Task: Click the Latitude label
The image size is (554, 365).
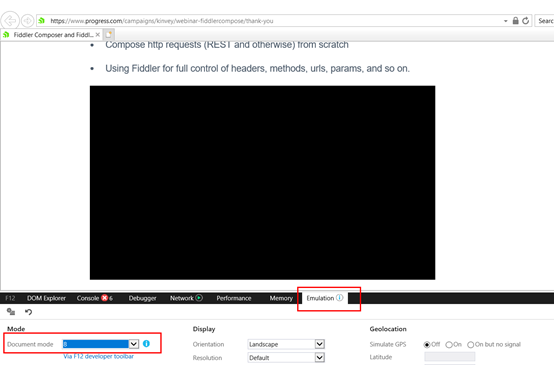Action: point(381,357)
